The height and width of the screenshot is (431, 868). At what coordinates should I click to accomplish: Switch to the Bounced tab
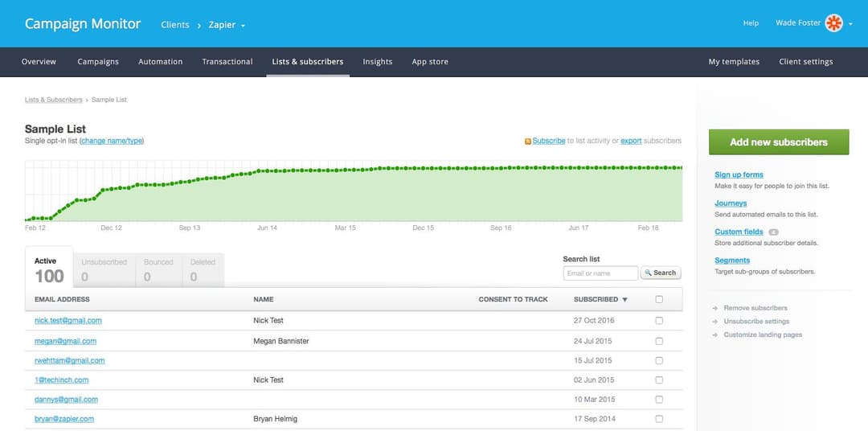(158, 270)
